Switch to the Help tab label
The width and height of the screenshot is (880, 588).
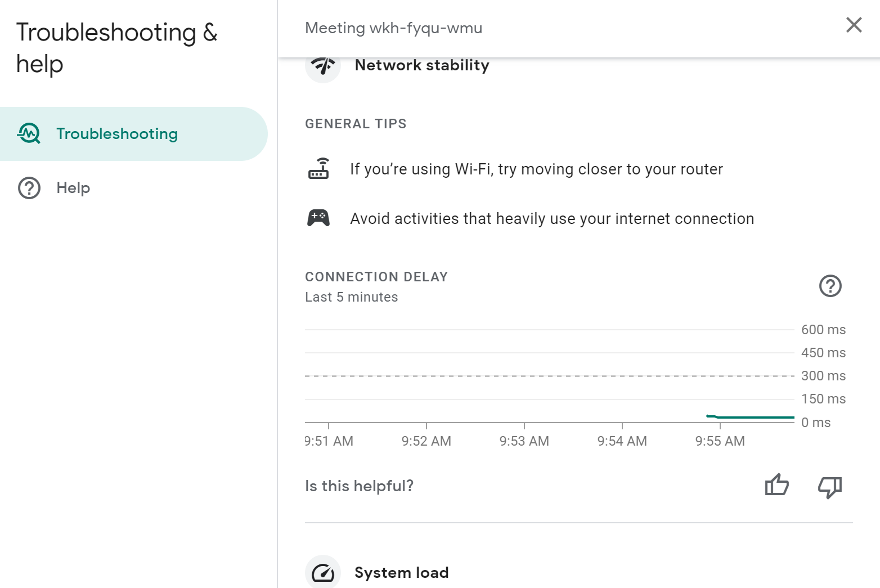73,188
